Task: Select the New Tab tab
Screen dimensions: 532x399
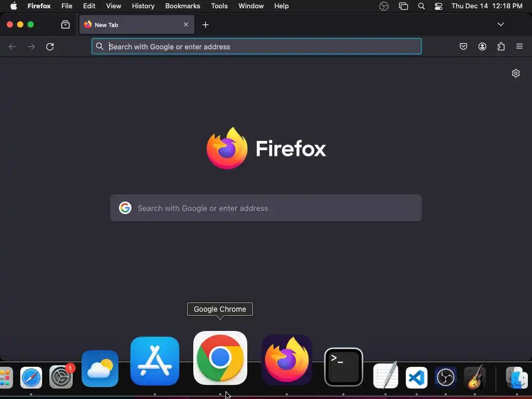Action: [137, 24]
